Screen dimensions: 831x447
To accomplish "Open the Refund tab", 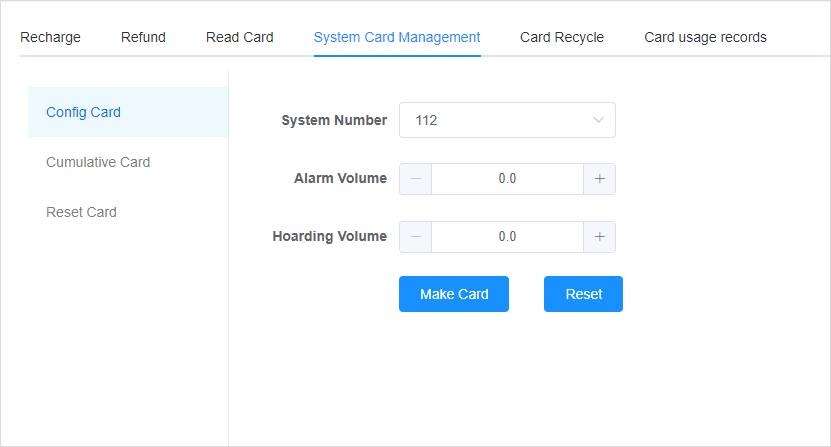I will coord(143,37).
